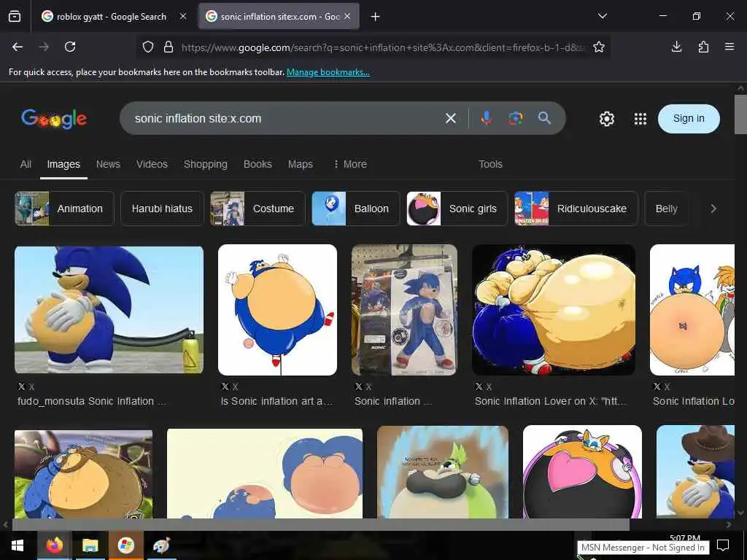Apply the Balloon filter chip
The height and width of the screenshot is (560, 747).
pyautogui.click(x=356, y=209)
